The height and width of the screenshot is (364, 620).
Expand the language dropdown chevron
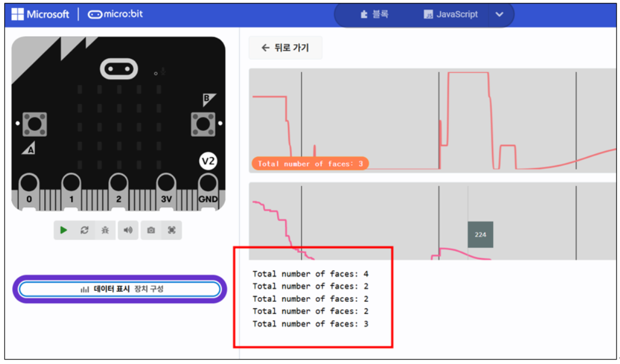(x=499, y=15)
